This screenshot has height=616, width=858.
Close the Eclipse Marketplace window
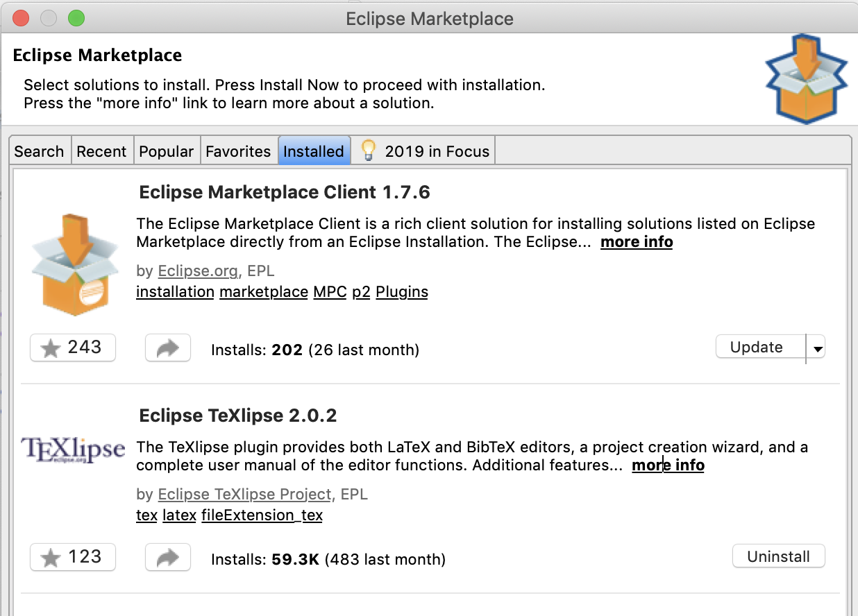20,19
